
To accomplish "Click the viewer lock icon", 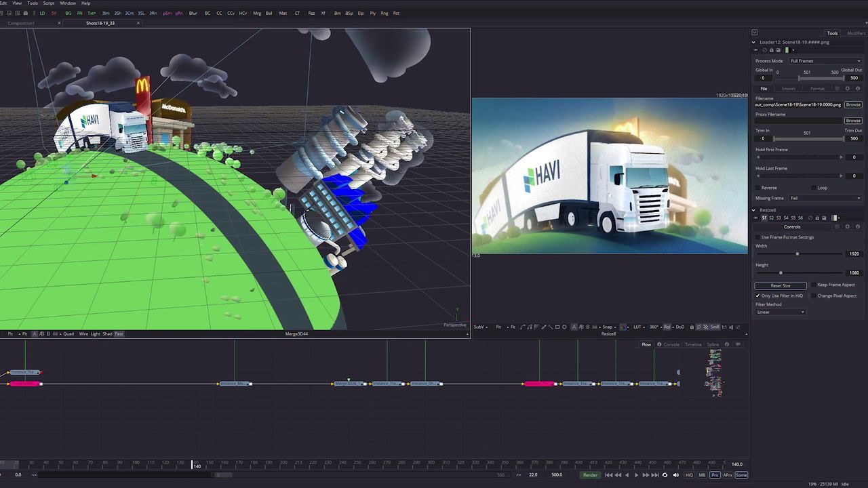I will (692, 327).
